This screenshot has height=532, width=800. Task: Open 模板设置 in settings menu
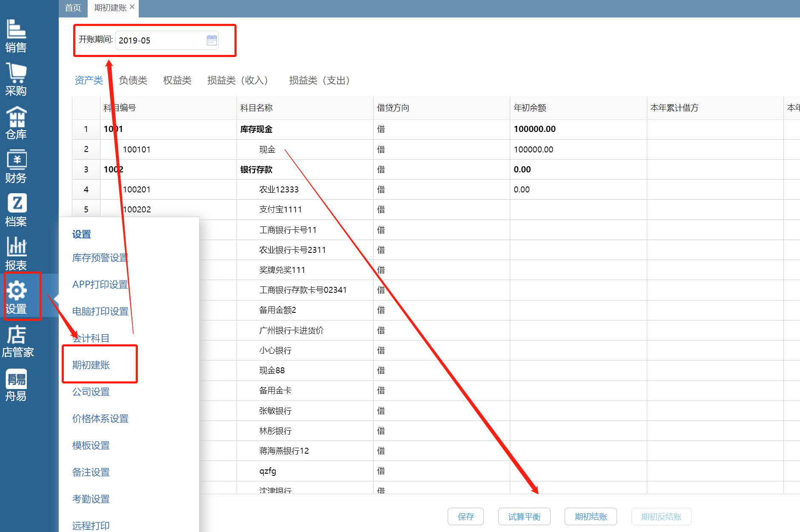tap(91, 446)
